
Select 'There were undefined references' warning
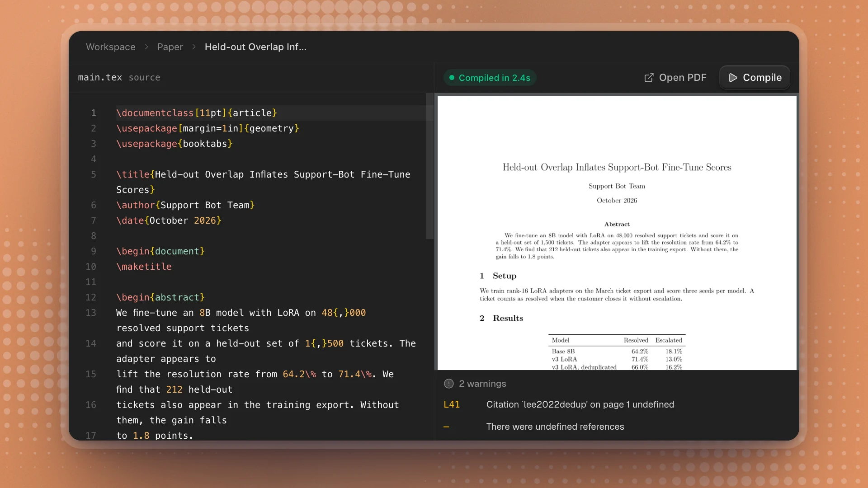[555, 427]
